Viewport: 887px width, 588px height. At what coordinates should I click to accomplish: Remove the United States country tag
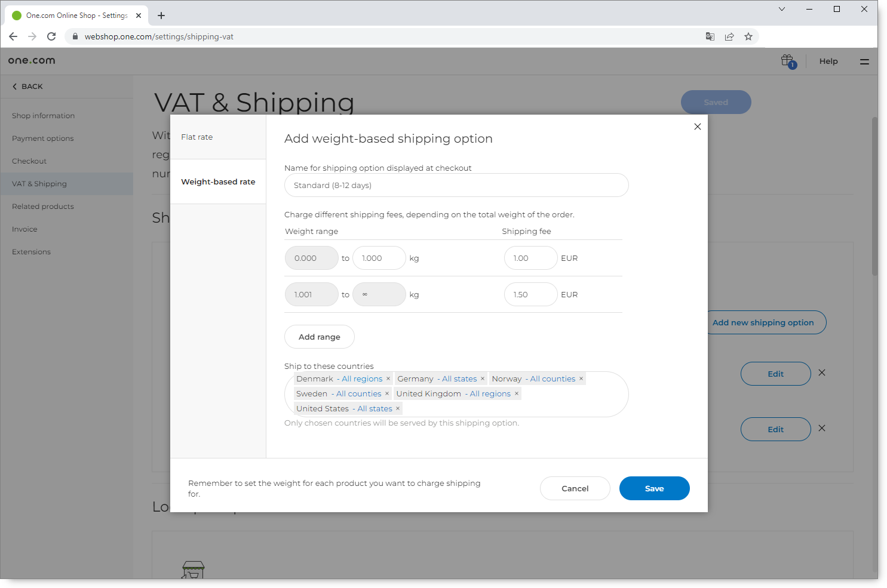point(398,408)
